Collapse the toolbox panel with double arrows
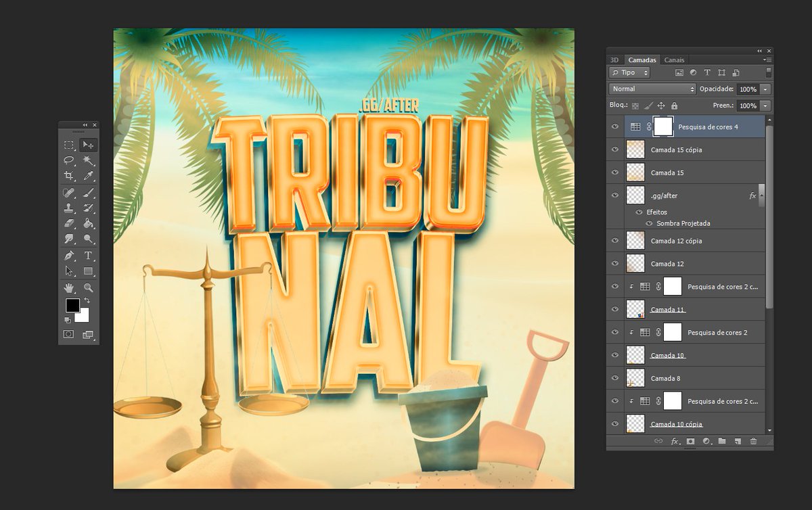 [x=85, y=124]
